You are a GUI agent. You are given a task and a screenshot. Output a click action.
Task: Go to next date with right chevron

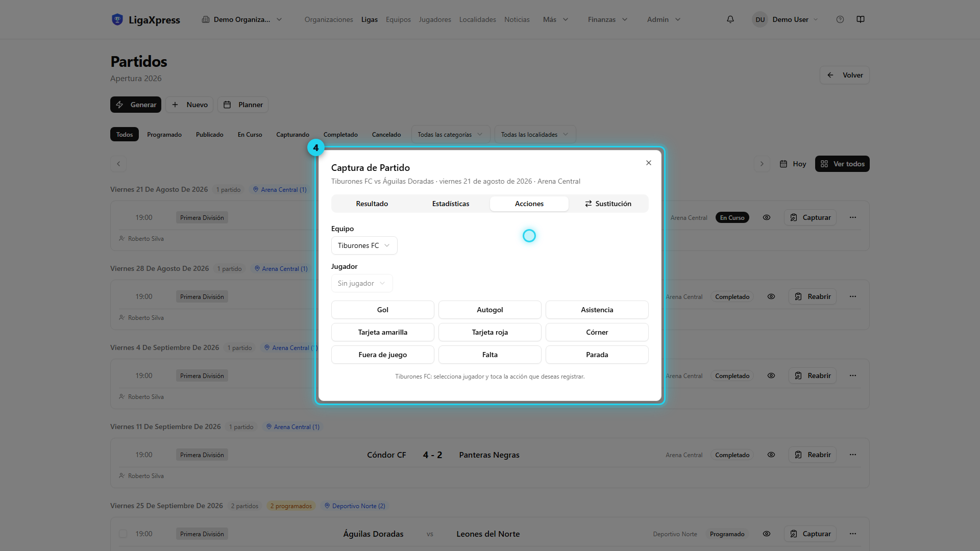[x=762, y=164]
